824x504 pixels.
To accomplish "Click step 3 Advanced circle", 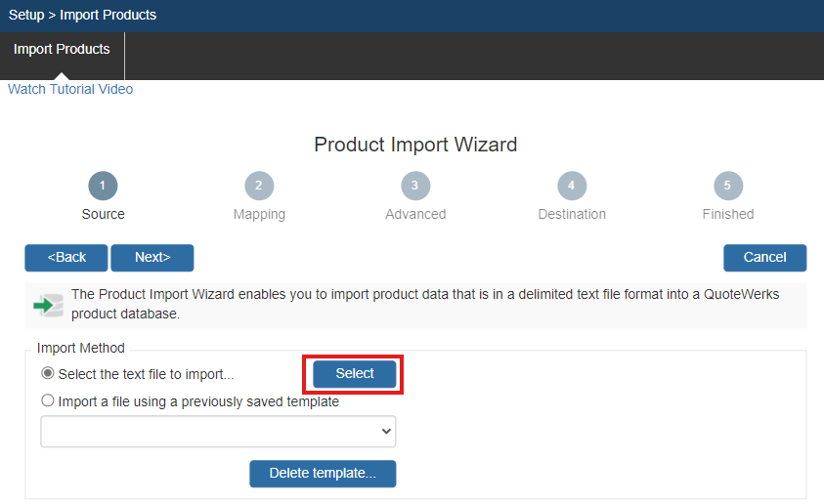I will pyautogui.click(x=415, y=186).
